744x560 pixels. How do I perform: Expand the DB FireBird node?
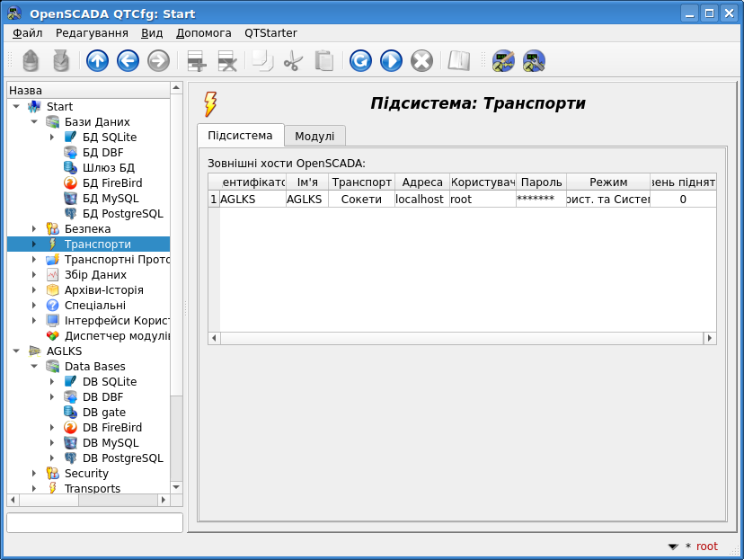52,427
